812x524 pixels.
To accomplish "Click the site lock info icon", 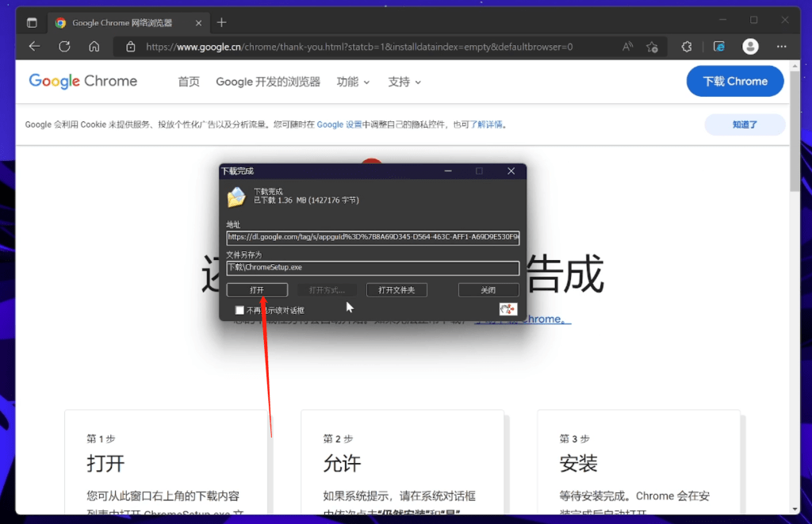I will coord(131,47).
